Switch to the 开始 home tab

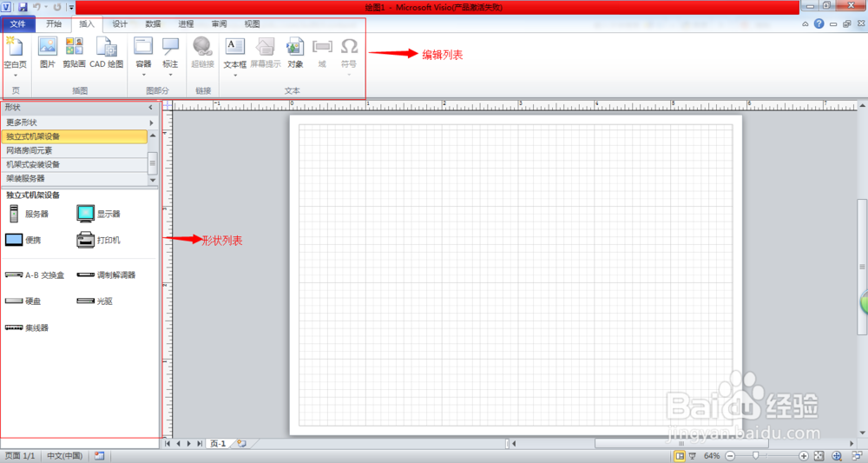54,23
